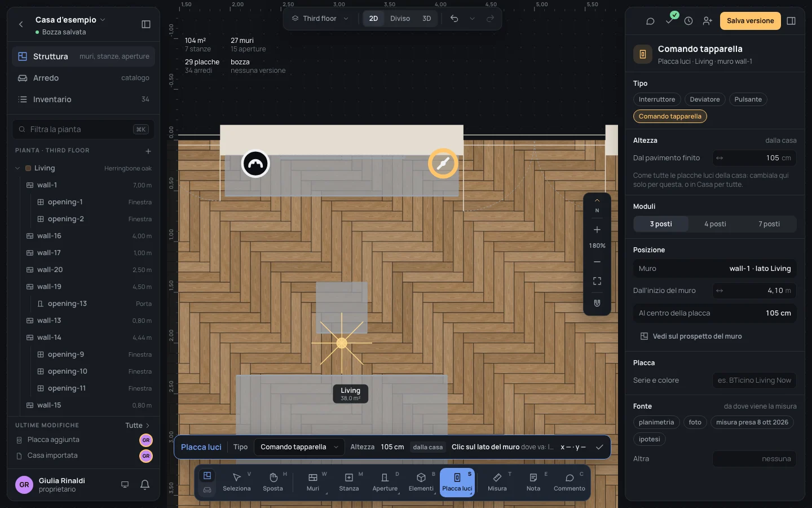
Task: Open Vedi sul prospetto del muro
Action: [x=691, y=336]
